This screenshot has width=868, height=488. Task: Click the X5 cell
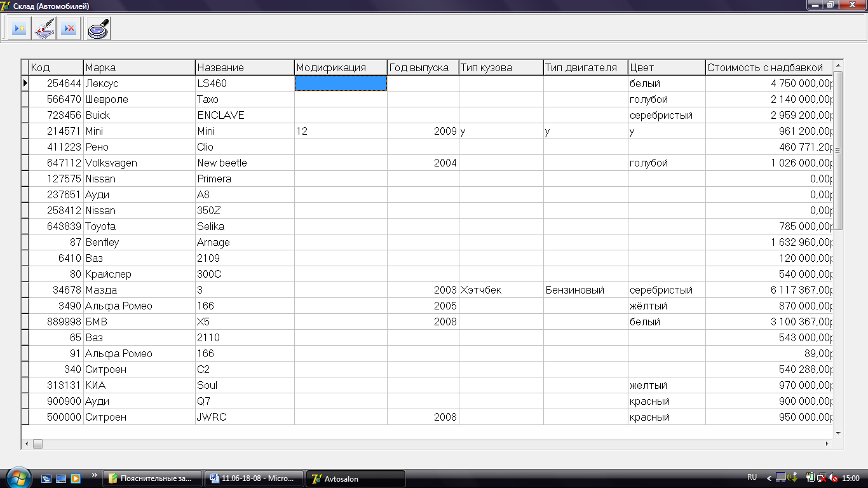click(x=245, y=322)
